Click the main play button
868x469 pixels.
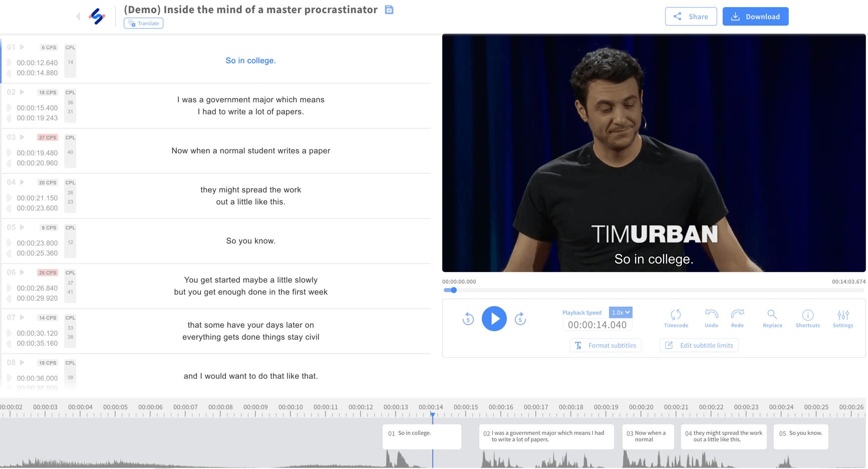[x=494, y=319]
